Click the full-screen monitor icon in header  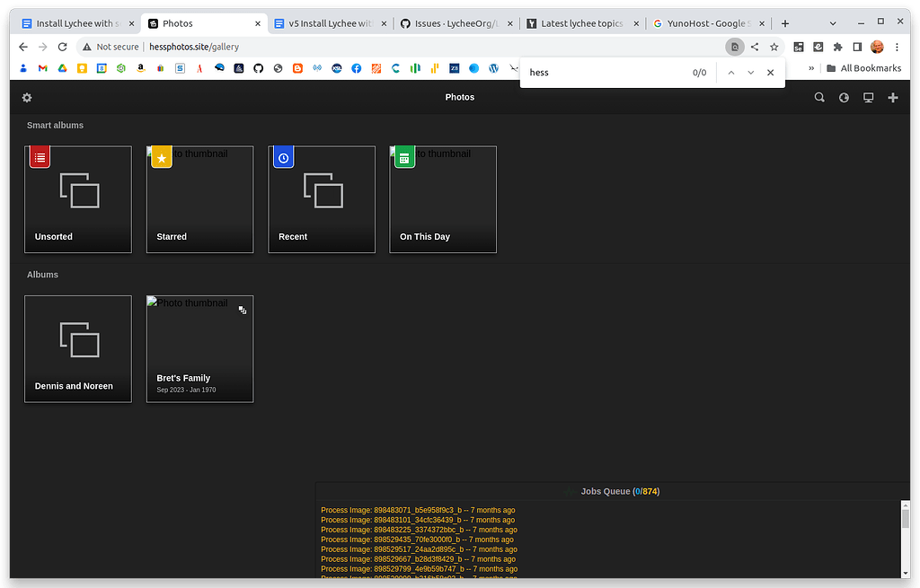coord(869,97)
